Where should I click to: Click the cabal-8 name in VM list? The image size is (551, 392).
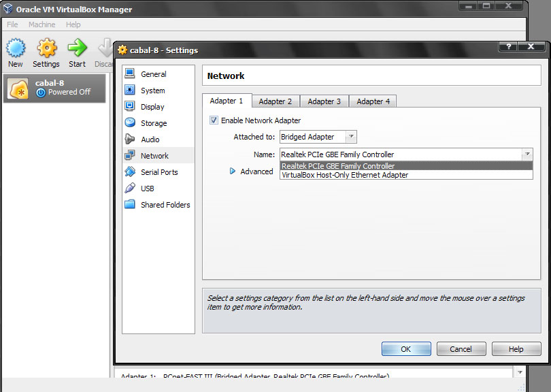point(50,83)
